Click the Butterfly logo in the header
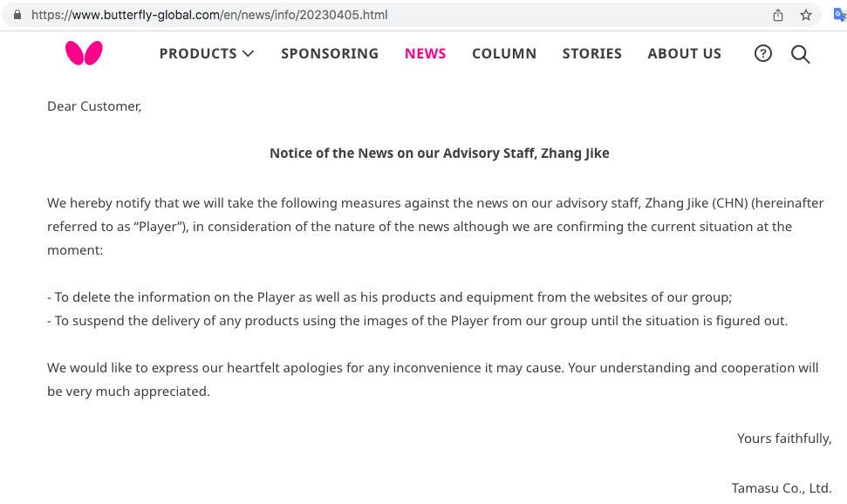This screenshot has width=847, height=504. coord(84,53)
